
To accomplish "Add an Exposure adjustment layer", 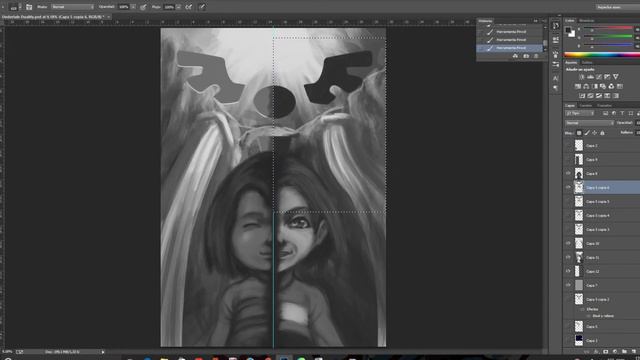I will (607, 77).
